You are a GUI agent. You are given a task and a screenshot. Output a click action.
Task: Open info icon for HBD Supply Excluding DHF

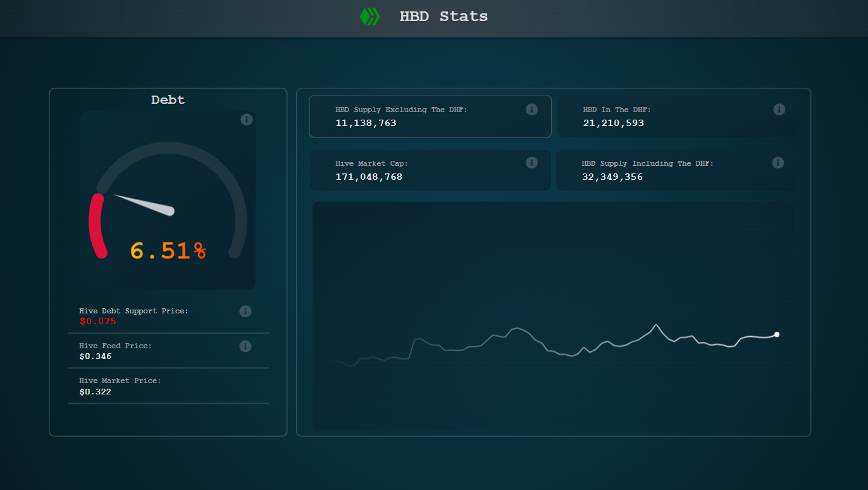coord(531,110)
